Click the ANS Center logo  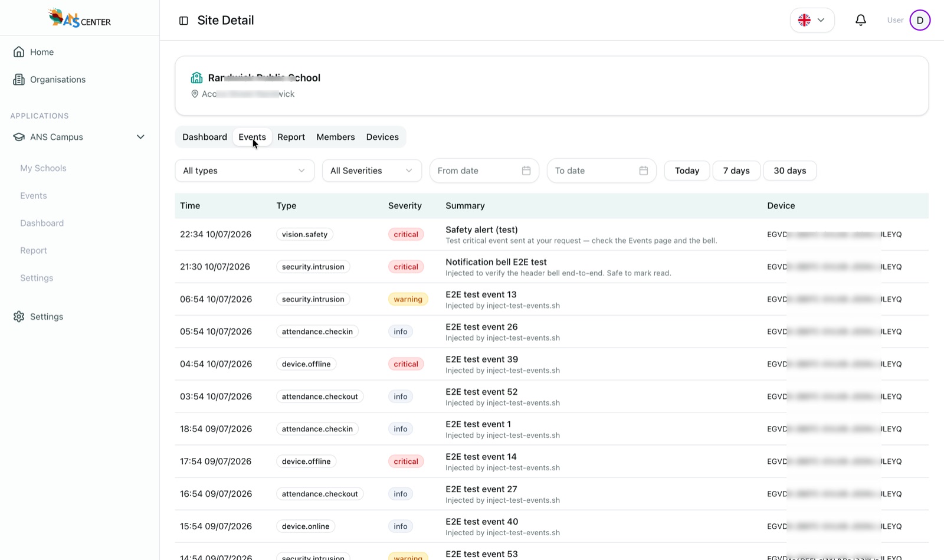(x=80, y=18)
